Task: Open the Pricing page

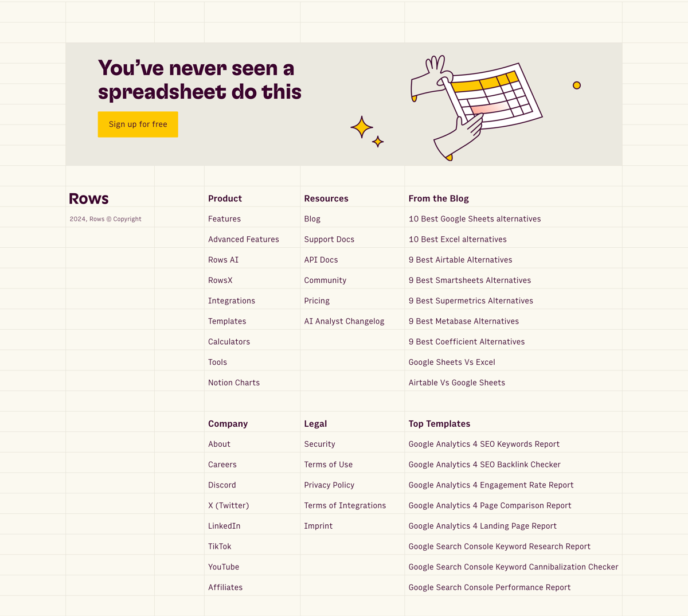Action: (316, 301)
